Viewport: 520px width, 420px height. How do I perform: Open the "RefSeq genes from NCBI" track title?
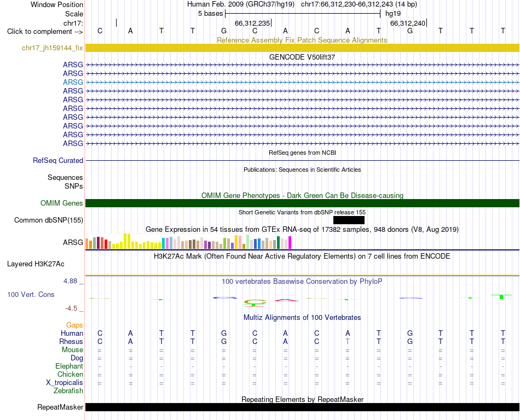(x=302, y=153)
